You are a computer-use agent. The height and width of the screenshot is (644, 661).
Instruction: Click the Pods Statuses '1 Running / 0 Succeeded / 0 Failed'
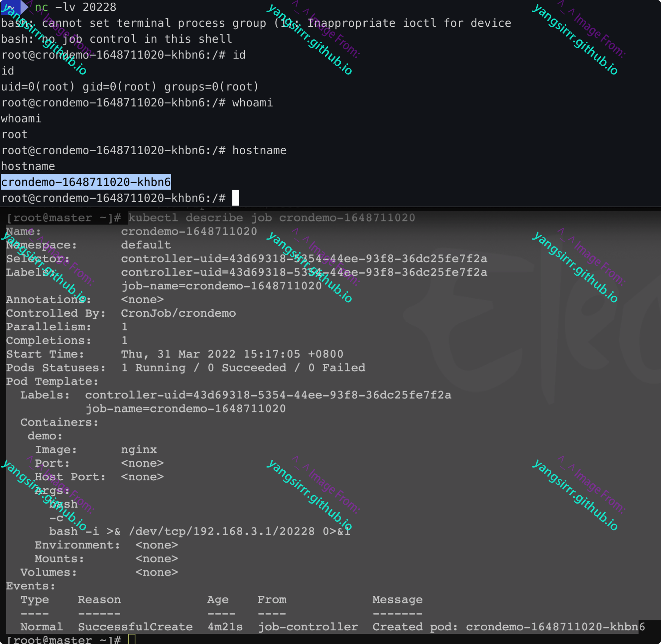(x=243, y=368)
